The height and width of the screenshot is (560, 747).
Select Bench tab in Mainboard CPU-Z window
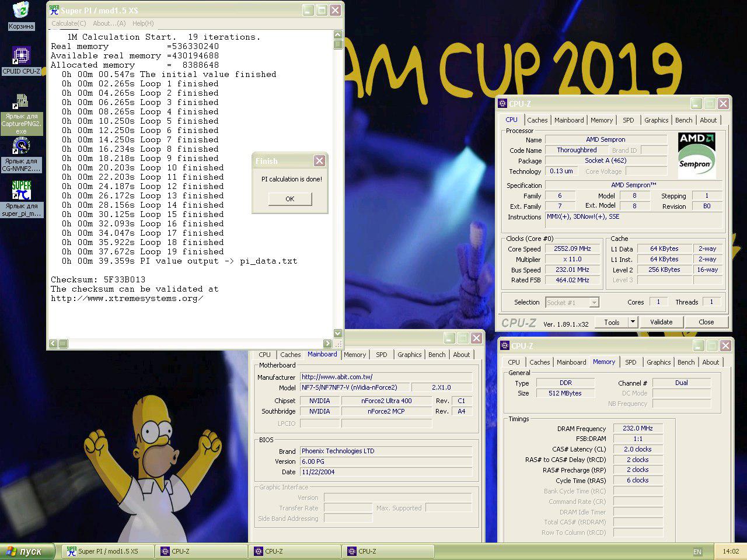(437, 355)
